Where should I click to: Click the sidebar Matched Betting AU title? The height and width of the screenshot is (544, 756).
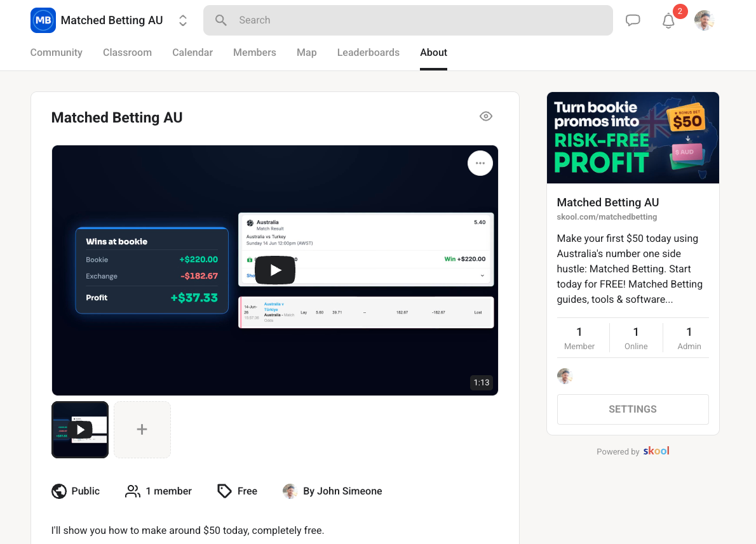tap(607, 202)
